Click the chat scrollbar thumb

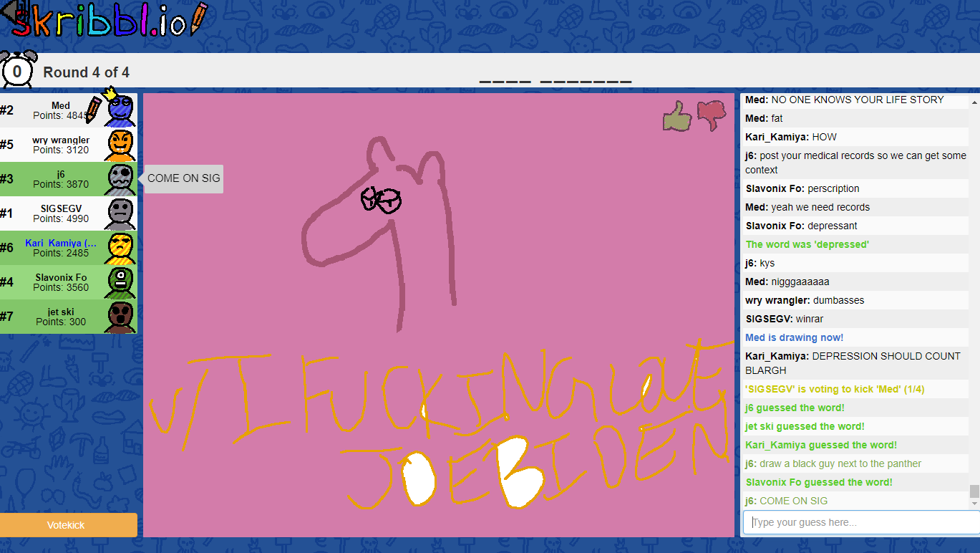pos(974,491)
